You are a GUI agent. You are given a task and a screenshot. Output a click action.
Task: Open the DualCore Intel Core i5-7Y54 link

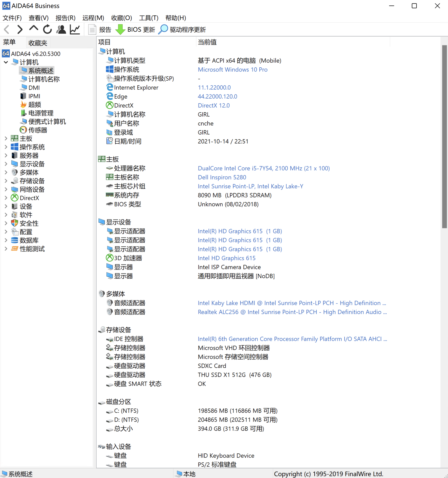[264, 168]
